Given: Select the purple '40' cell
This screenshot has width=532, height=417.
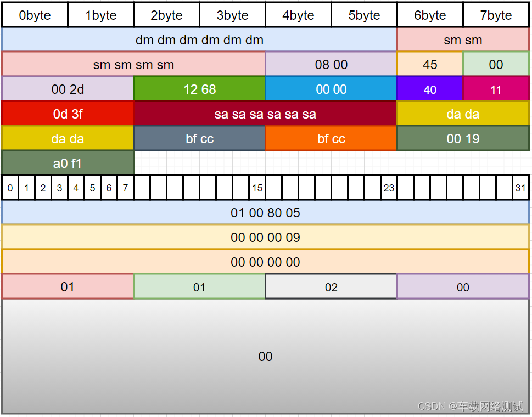Looking at the screenshot, I should (430, 89).
